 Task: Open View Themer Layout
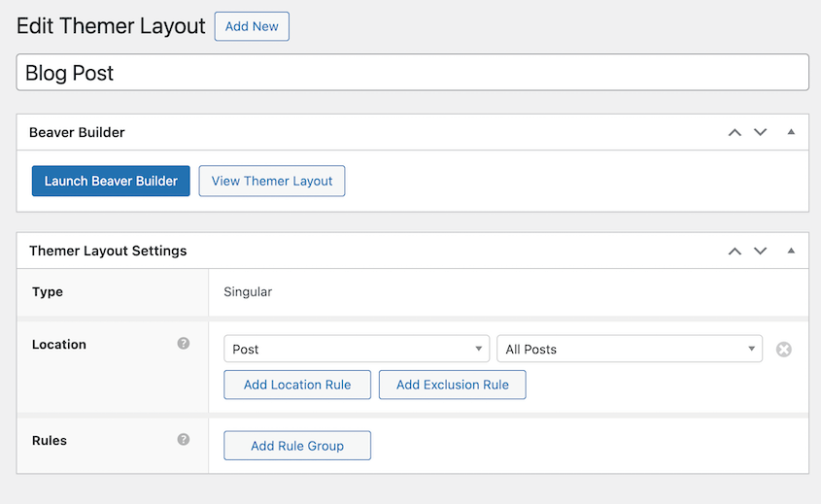(272, 181)
